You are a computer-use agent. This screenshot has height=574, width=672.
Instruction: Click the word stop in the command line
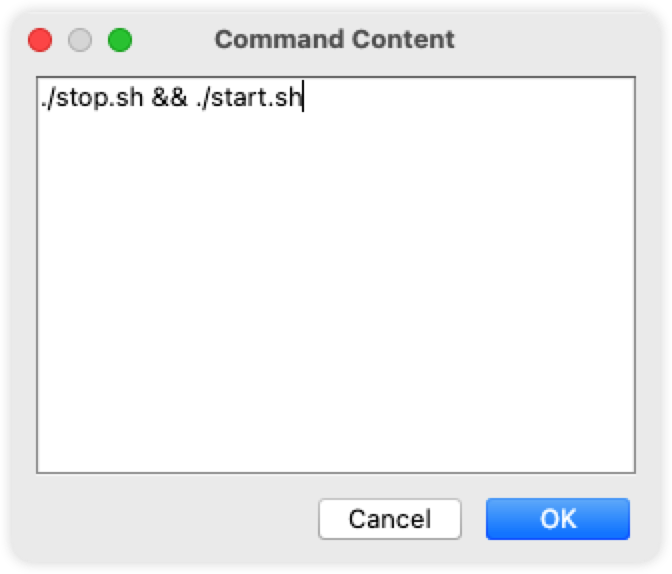[x=83, y=99]
